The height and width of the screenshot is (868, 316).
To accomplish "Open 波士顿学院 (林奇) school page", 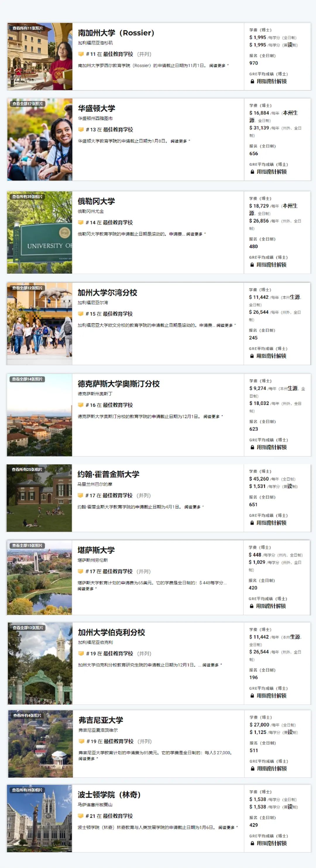I will 109,795.
